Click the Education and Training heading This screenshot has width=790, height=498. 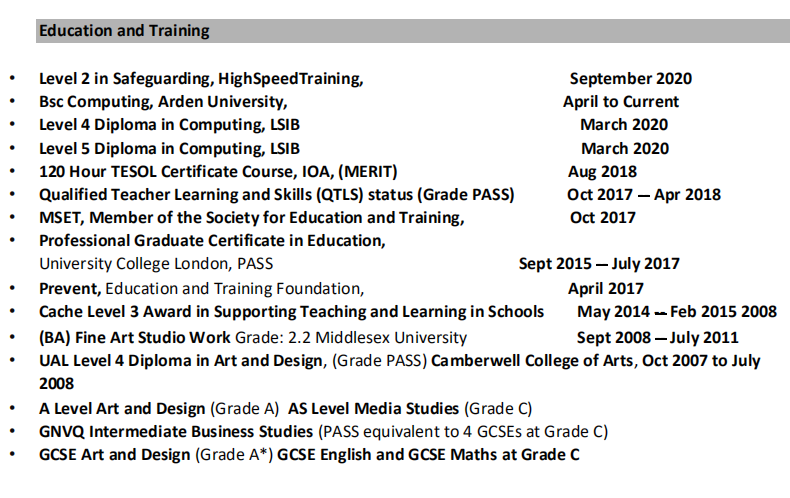[x=124, y=31]
